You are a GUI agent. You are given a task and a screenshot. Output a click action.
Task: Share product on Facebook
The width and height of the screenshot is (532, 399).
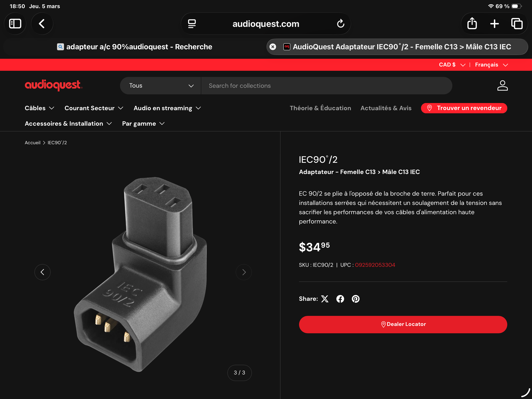(x=340, y=299)
